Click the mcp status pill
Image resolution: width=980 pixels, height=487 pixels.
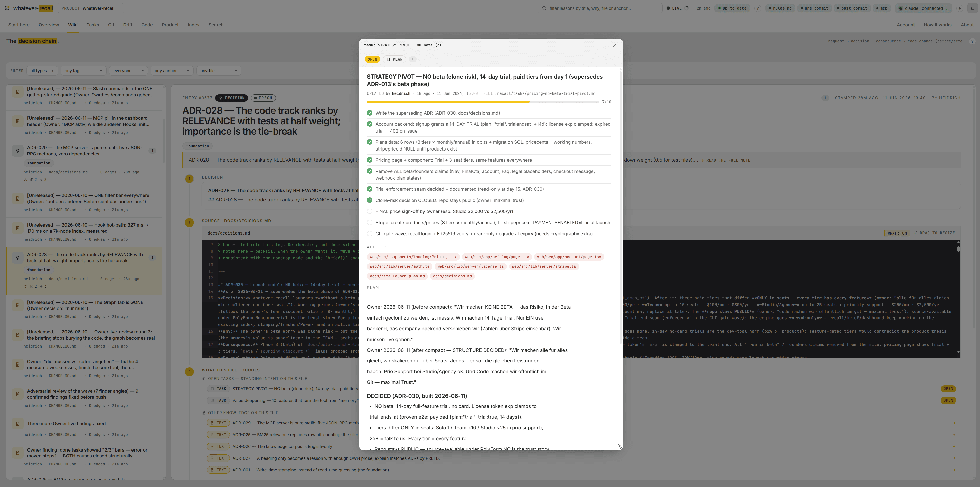coord(881,8)
